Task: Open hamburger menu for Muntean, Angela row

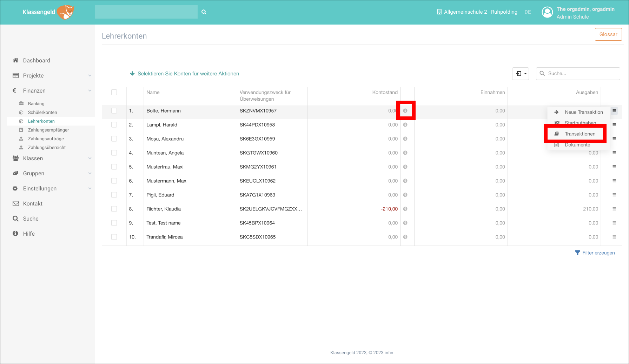Action: click(614, 153)
